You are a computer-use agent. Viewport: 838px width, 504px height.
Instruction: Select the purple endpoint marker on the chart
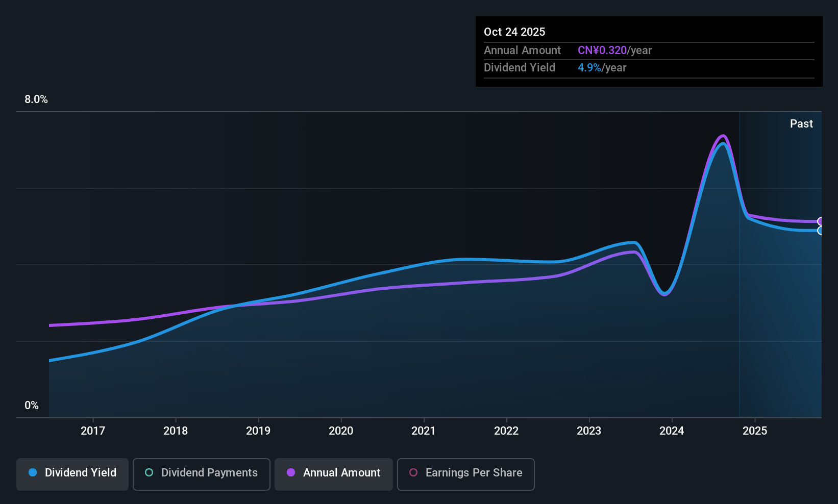click(821, 221)
